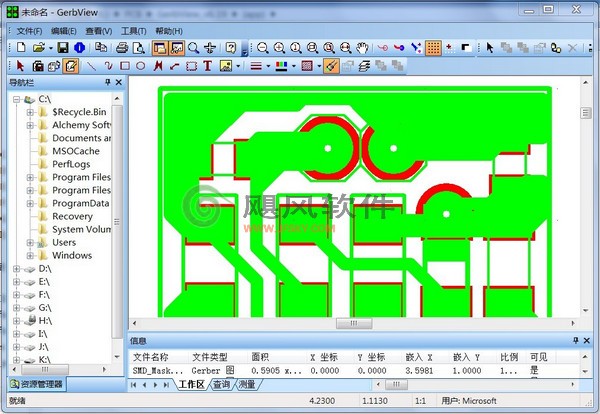The width and height of the screenshot is (600, 414).
Task: Select the Text tool T icon
Action: pos(207,66)
